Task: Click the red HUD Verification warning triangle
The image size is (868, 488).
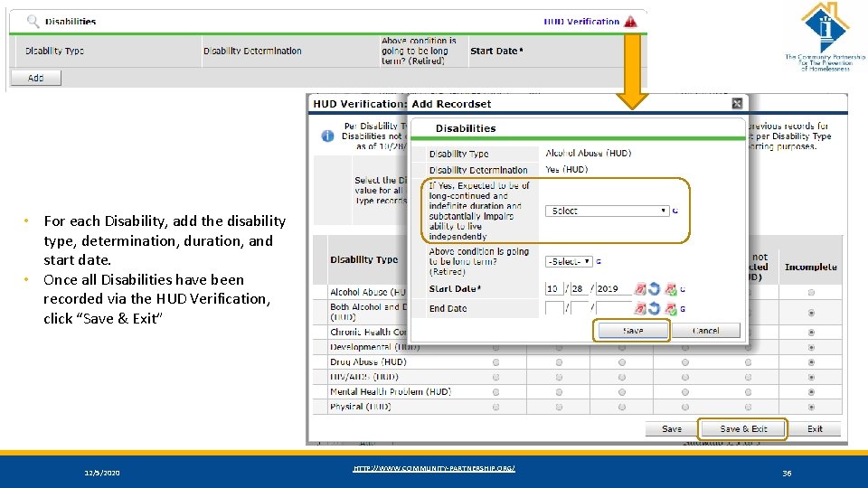Action: point(630,22)
